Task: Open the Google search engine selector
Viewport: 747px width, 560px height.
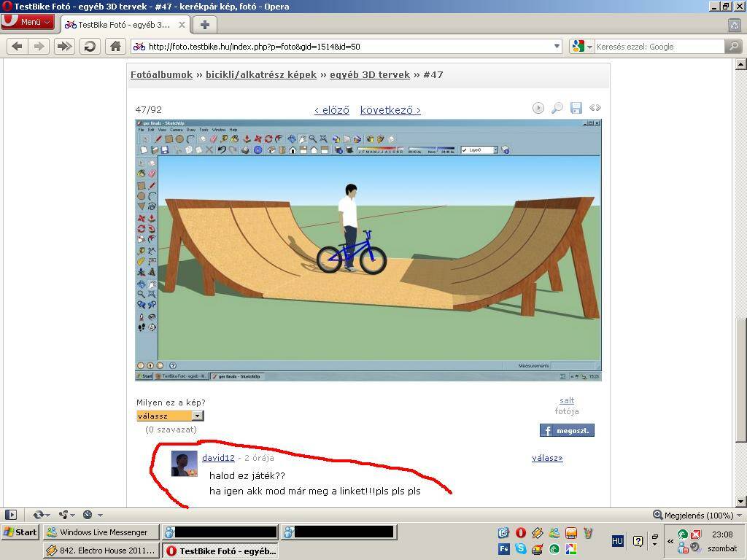Action: click(x=581, y=47)
